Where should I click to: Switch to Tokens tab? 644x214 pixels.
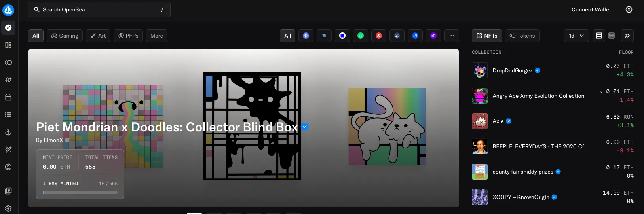tap(522, 36)
